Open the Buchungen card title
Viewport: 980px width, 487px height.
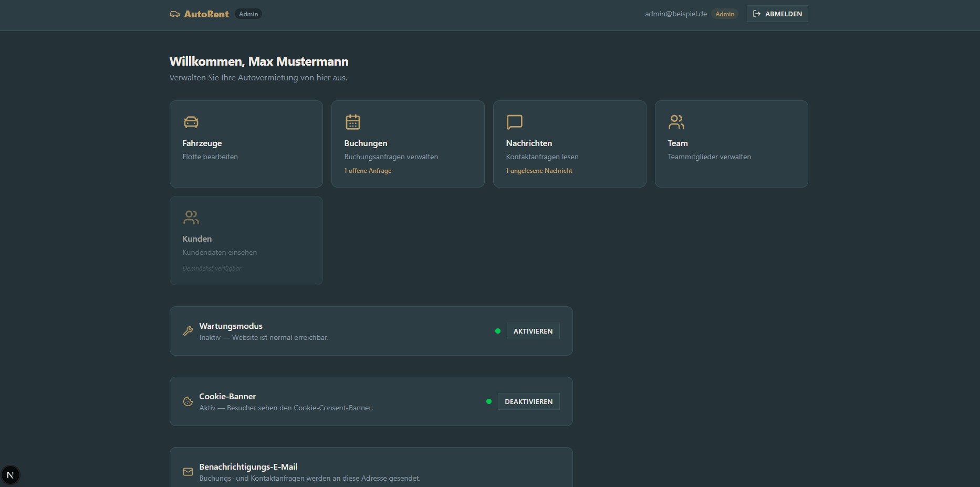(366, 143)
